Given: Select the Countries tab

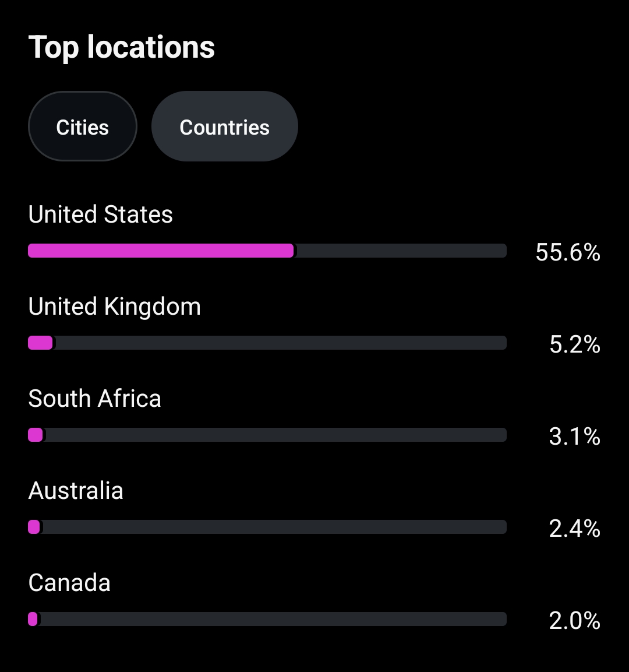Looking at the screenshot, I should pos(224,126).
